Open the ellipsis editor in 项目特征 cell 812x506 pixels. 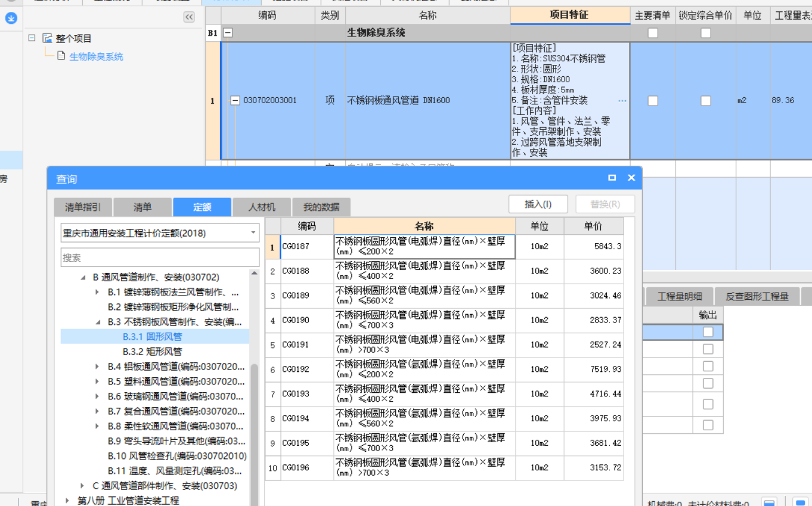pyautogui.click(x=622, y=101)
